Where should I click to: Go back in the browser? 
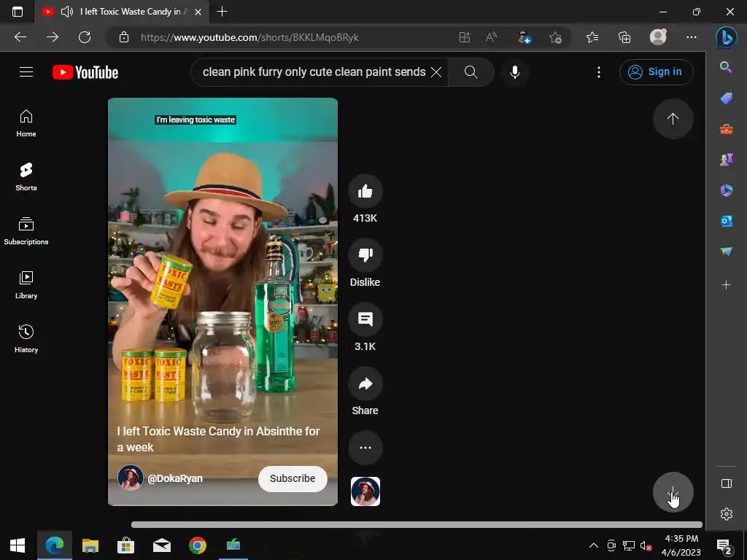(x=20, y=37)
